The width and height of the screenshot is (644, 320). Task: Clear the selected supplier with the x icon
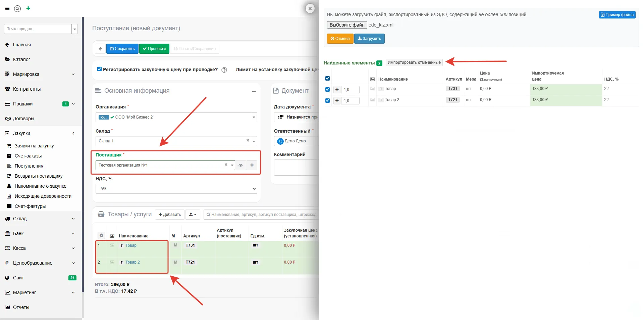tap(226, 165)
